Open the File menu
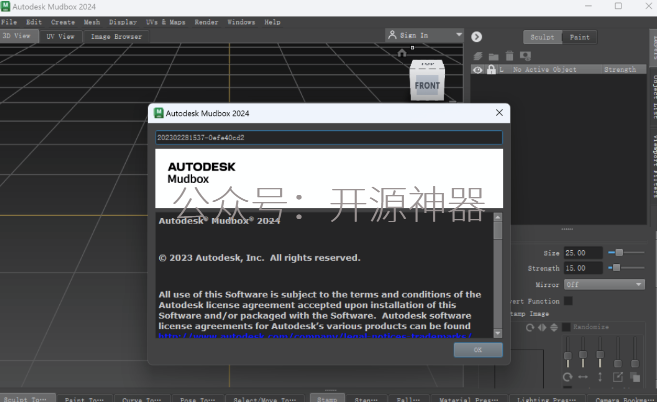Viewport: 657px width, 402px height. coord(9,22)
